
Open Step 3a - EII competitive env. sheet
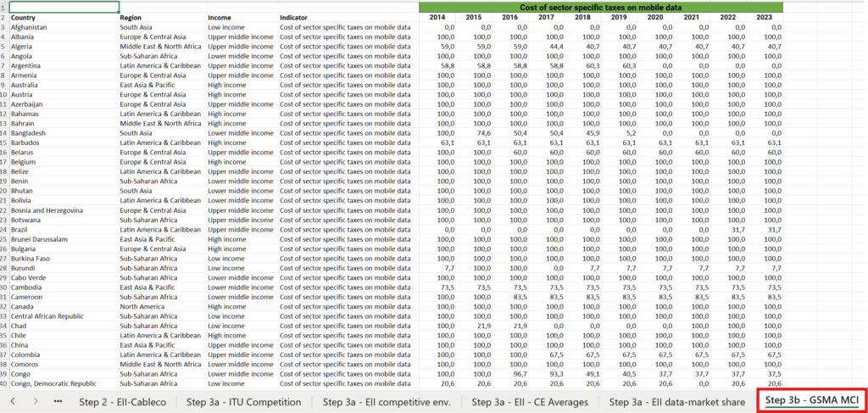387,402
